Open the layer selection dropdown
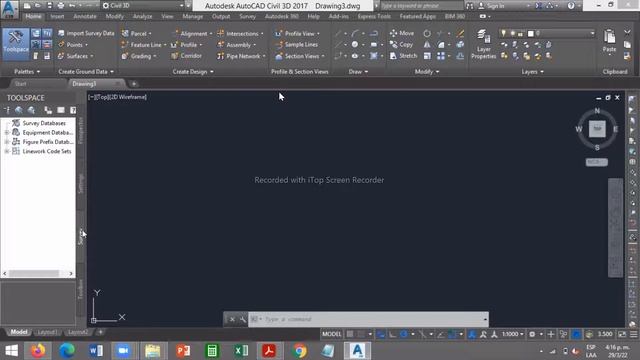The width and height of the screenshot is (640, 360). tap(547, 33)
